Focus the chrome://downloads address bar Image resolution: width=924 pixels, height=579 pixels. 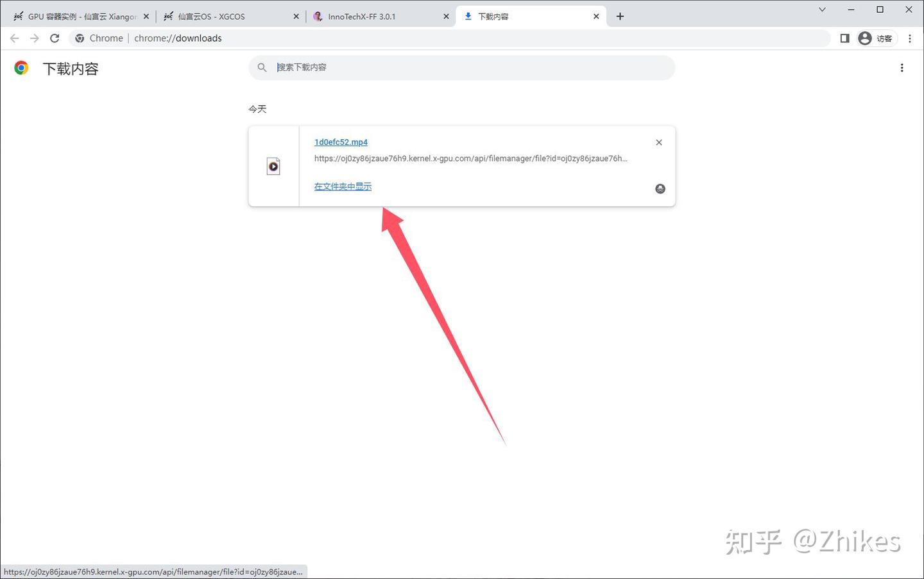click(x=449, y=38)
